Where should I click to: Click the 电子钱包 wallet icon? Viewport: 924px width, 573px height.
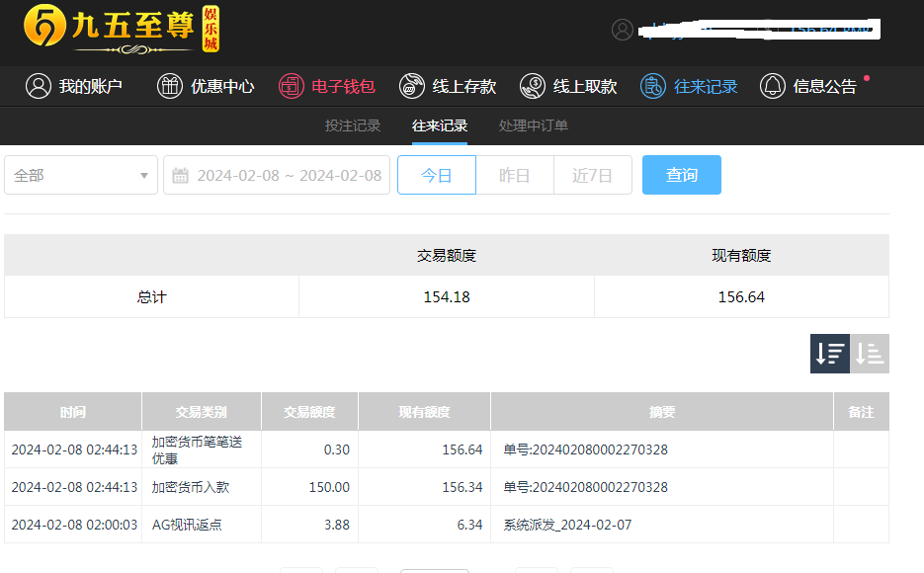tap(291, 86)
